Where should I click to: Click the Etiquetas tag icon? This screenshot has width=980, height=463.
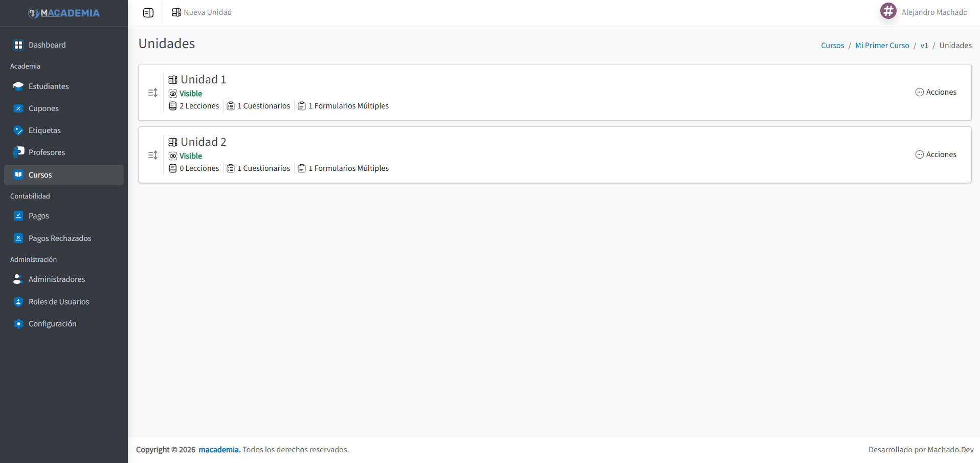(x=18, y=130)
